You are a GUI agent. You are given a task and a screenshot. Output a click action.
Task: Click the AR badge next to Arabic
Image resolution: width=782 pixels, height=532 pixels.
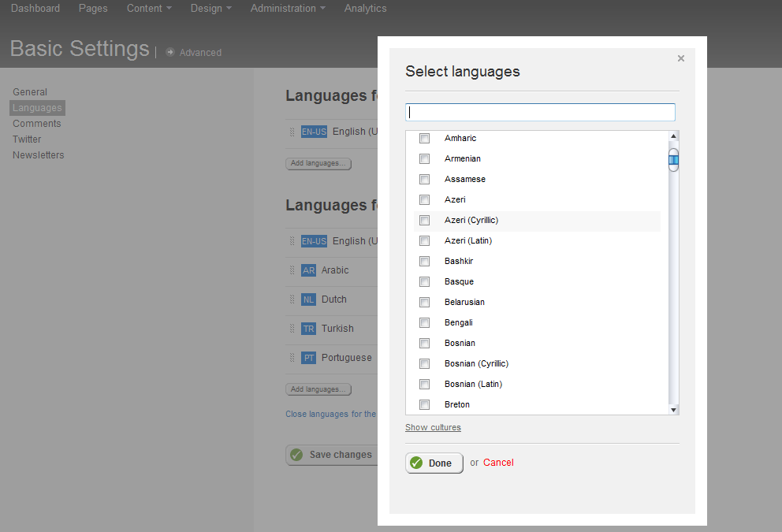point(308,270)
